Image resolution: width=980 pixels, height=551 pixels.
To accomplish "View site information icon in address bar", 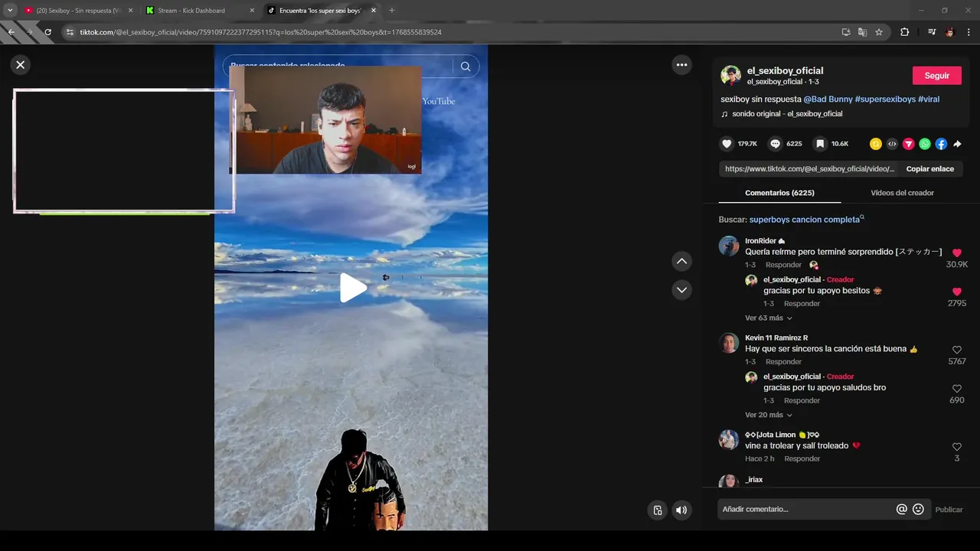I will click(70, 32).
